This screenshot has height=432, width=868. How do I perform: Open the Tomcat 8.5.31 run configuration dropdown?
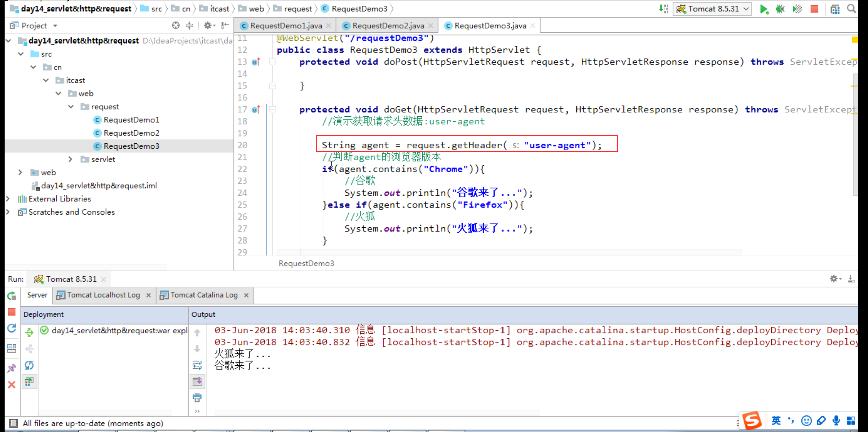[713, 9]
